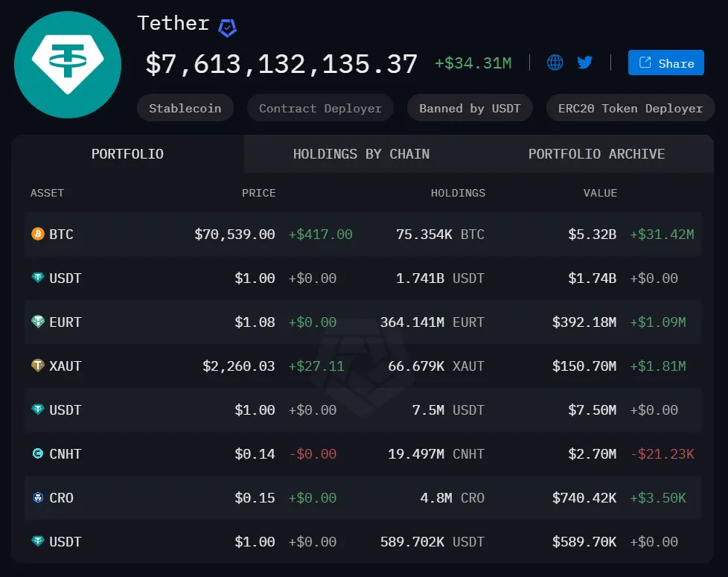Viewport: 728px width, 577px height.
Task: Click the Contract Deployer tag
Action: pos(320,109)
